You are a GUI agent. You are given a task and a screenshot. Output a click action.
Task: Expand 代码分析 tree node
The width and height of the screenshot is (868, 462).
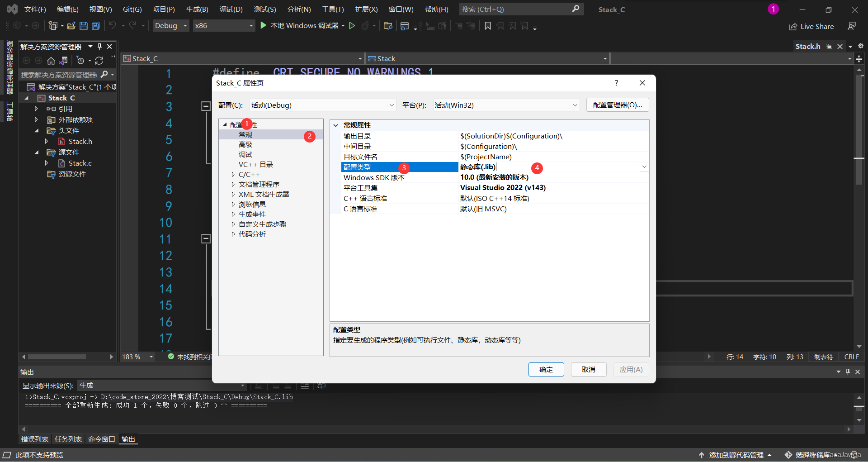(x=233, y=234)
